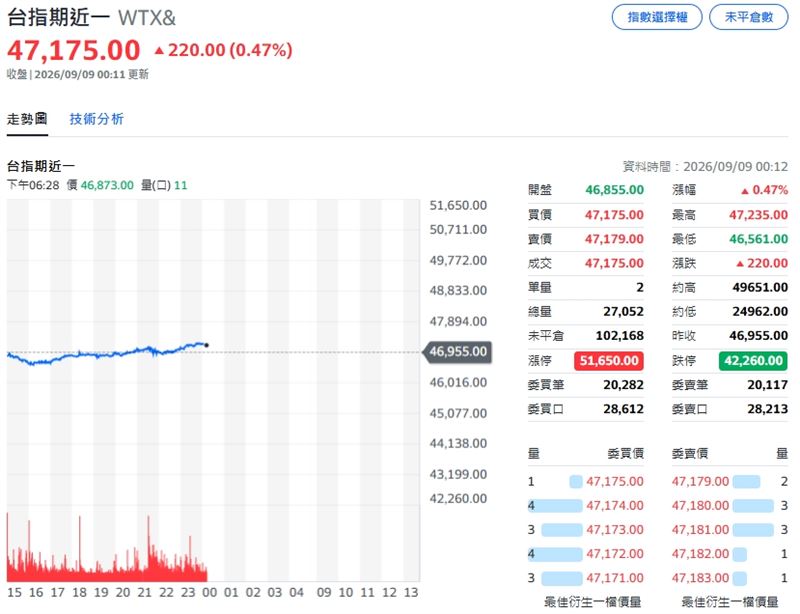Click the 委賣筆 value 20,117
The image size is (800, 614).
[x=767, y=385]
